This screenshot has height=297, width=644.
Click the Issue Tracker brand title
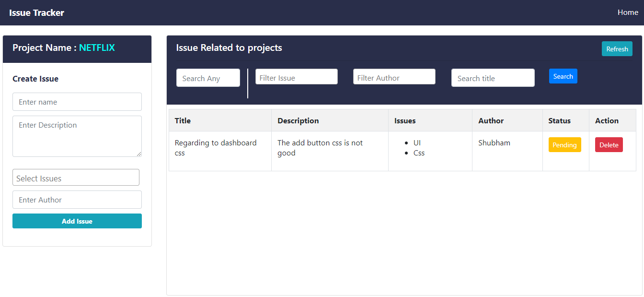pyautogui.click(x=36, y=12)
